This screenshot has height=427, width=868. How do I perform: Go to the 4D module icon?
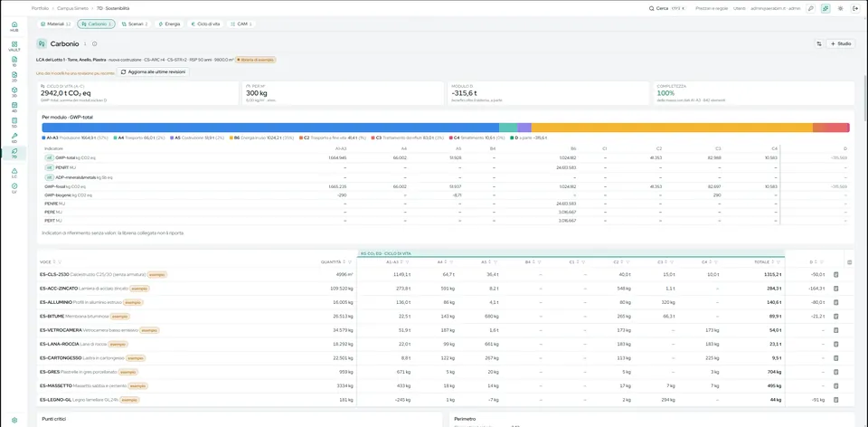pyautogui.click(x=14, y=107)
